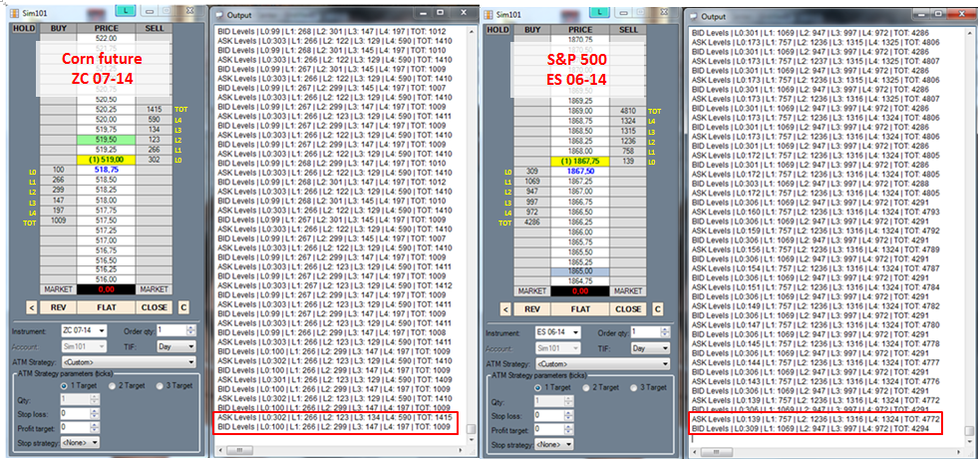This screenshot has width=980, height=463.
Task: Click the Profit target field in the ZC window
Action: click(80, 428)
